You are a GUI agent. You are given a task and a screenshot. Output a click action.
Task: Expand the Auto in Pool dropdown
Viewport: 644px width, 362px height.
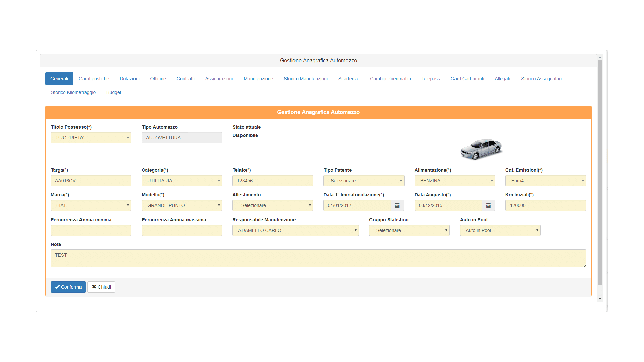(500, 230)
